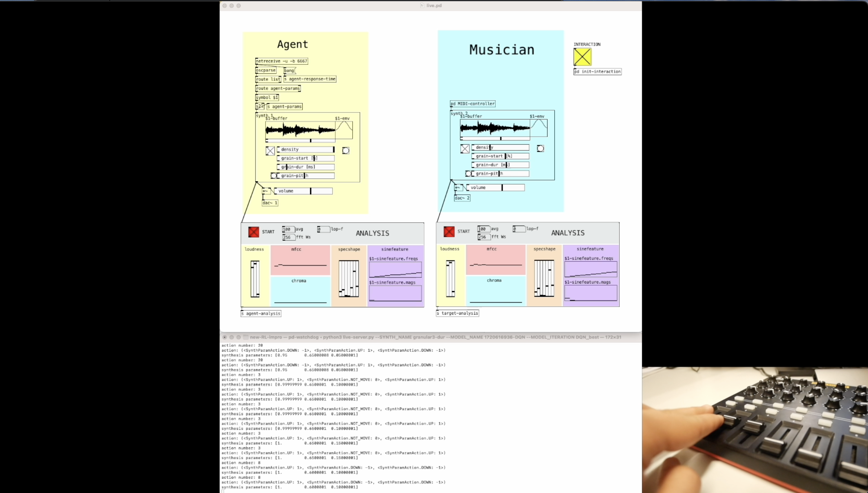Adjust the Agent grain-dur slider
The image size is (868, 493).
point(305,167)
